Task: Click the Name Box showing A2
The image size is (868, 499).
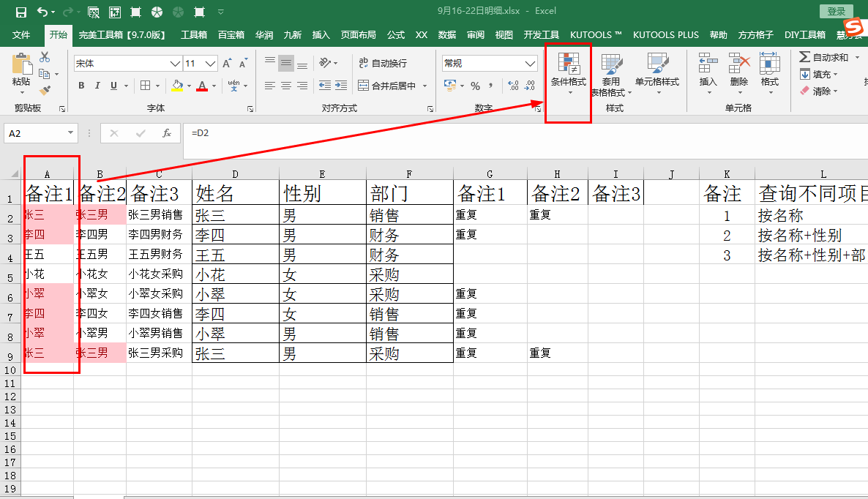Action: (x=40, y=133)
